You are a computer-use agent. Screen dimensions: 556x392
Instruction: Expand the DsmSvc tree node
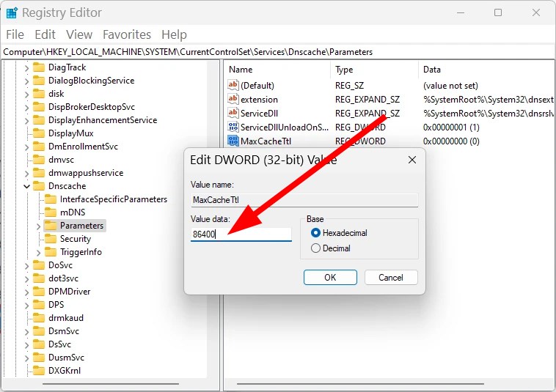point(26,331)
